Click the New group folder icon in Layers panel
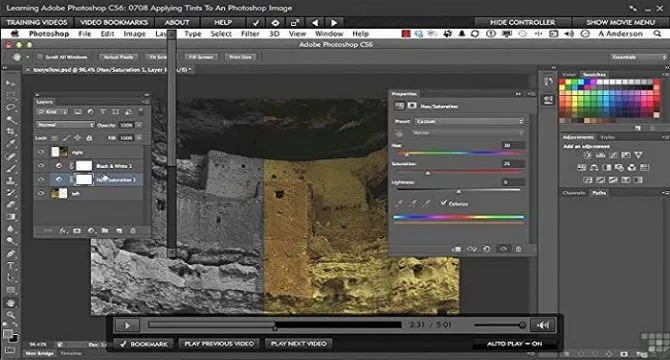 [105, 231]
